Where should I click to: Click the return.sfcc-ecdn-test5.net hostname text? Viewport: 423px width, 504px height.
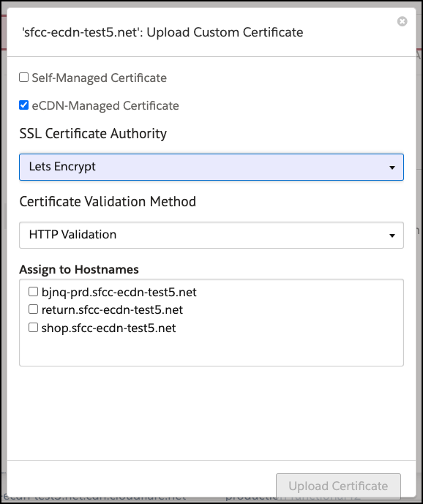pyautogui.click(x=112, y=310)
